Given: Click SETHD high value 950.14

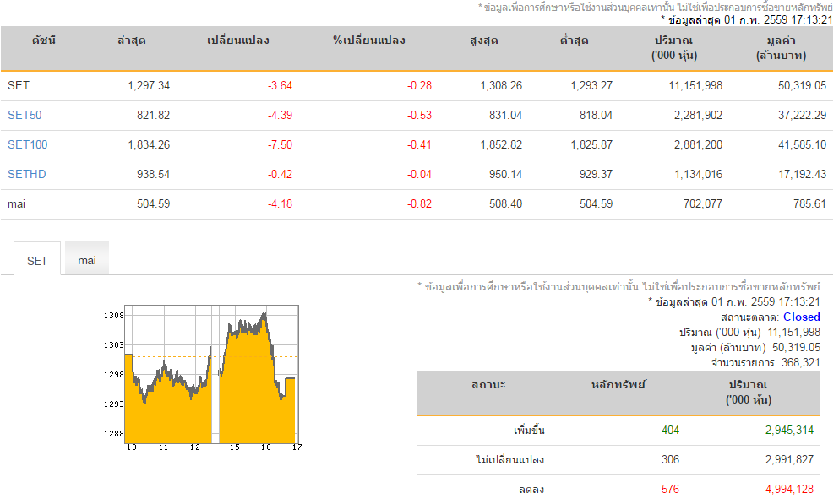Looking at the screenshot, I should click(x=505, y=174).
